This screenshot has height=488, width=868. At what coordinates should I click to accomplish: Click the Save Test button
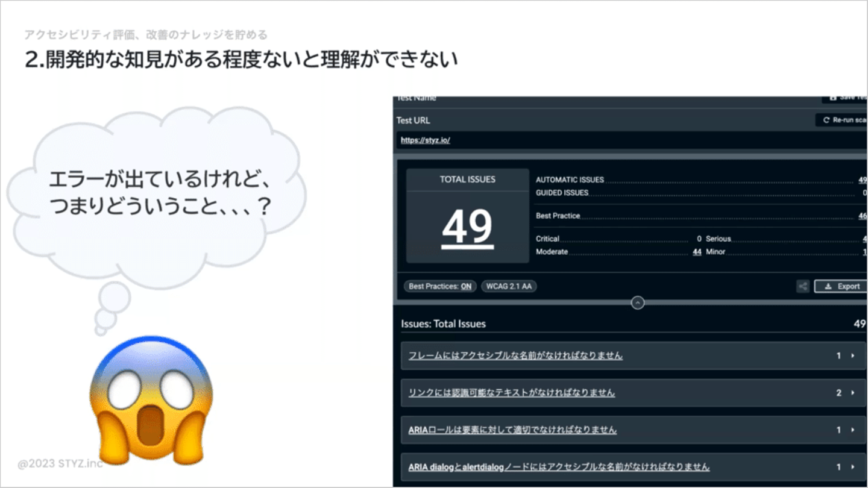tap(844, 98)
